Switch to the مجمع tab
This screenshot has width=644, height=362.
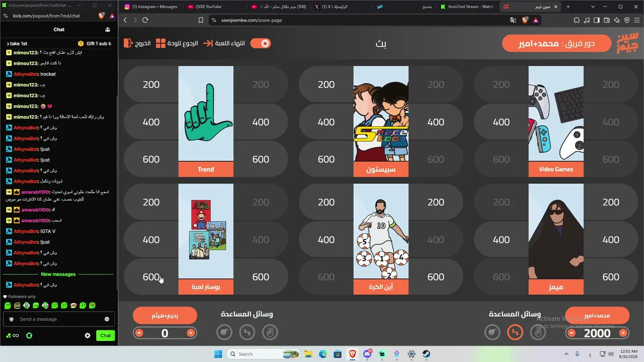(404, 7)
